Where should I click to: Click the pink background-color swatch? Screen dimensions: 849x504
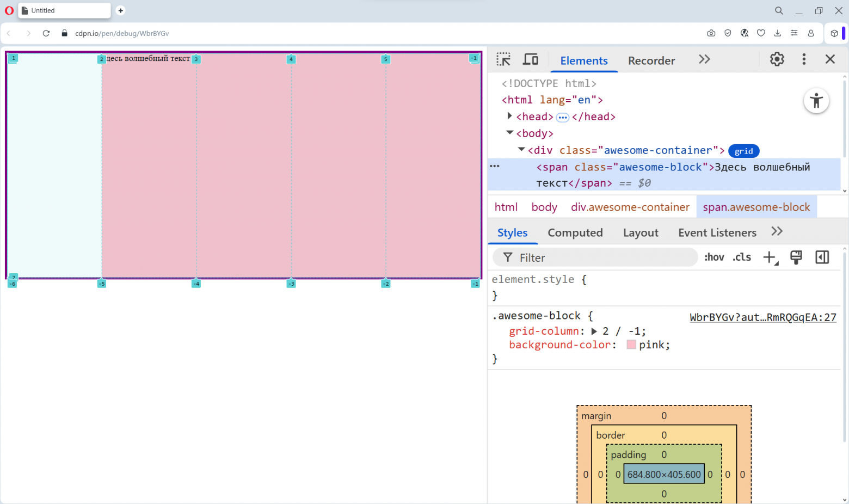pos(631,345)
